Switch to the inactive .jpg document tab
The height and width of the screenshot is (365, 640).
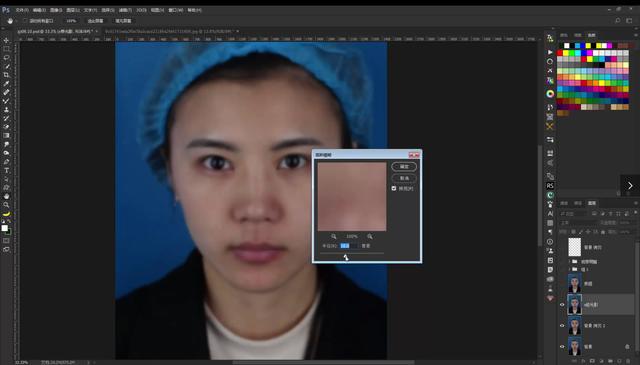pyautogui.click(x=169, y=31)
